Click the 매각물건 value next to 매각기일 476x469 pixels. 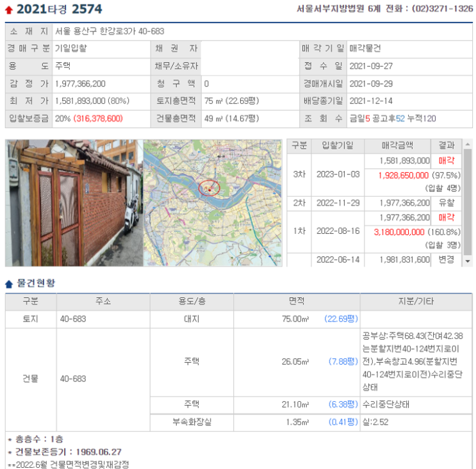(365, 48)
